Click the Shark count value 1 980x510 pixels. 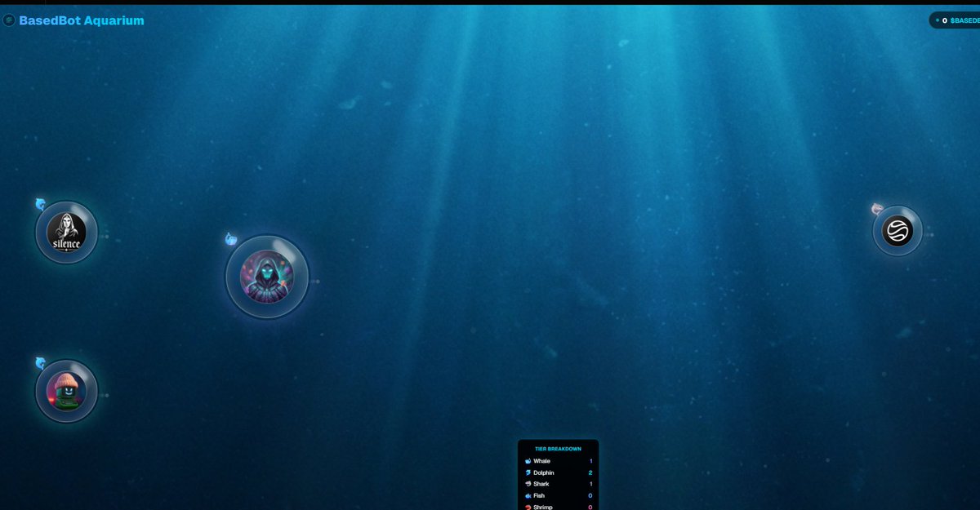pos(590,484)
